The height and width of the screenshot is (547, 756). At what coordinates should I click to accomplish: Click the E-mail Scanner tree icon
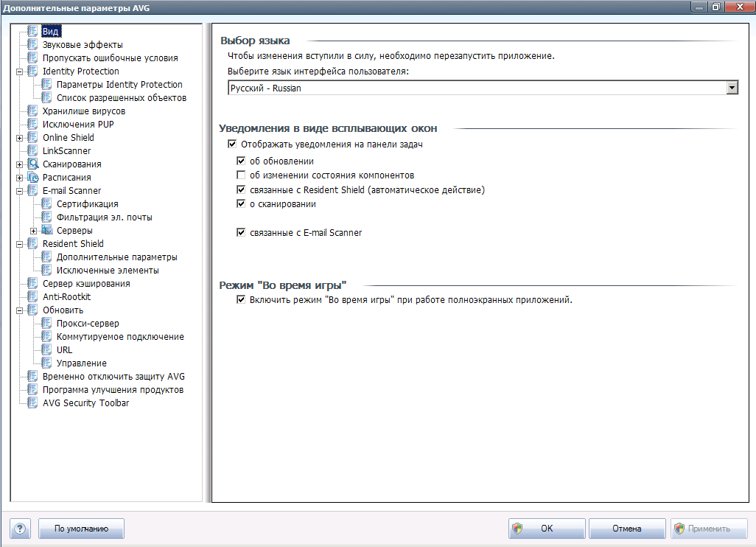[32, 190]
